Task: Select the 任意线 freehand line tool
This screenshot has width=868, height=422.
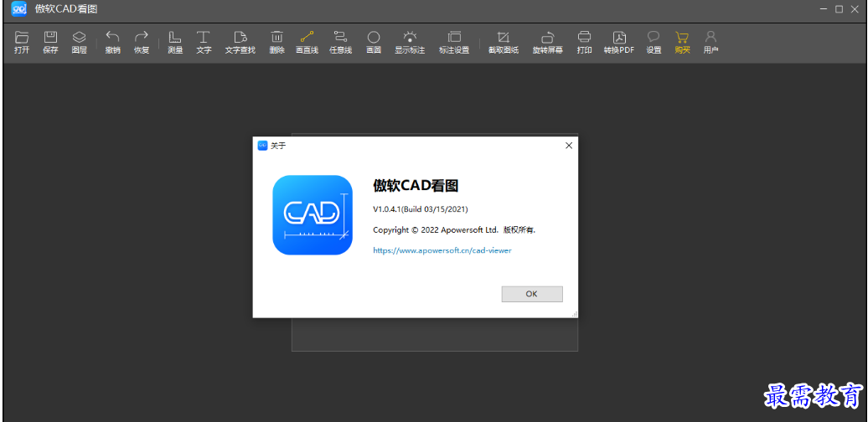Action: 340,43
